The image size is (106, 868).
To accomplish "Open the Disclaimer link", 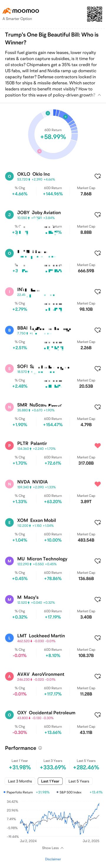I will [x=53, y=859].
